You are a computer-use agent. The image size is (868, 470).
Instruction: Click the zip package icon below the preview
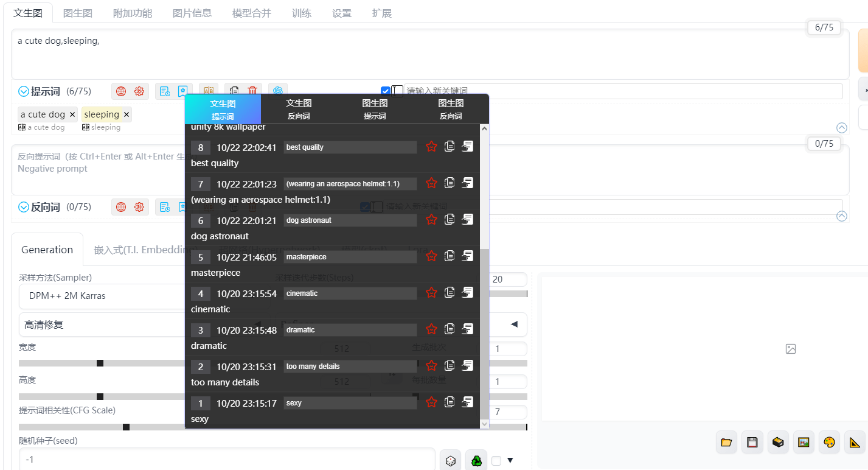tap(777, 443)
